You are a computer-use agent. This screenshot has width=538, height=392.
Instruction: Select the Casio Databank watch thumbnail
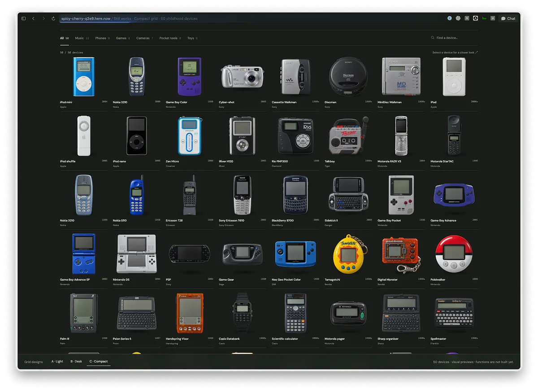243,313
